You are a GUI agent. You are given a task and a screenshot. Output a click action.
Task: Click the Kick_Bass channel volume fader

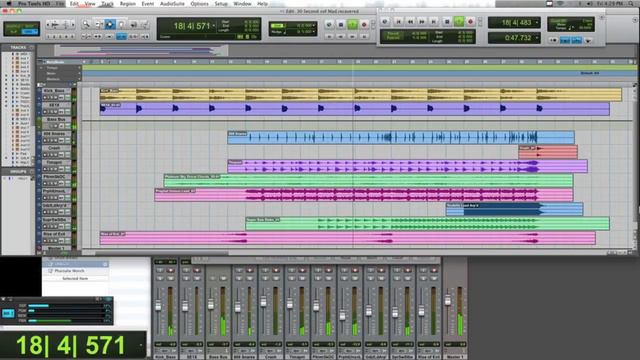coord(158,305)
